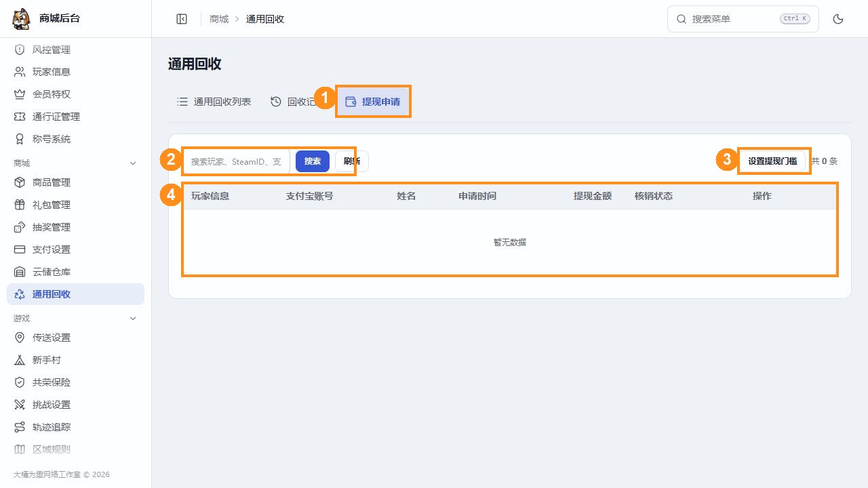
Task: Open 轨迹追踪 in the sidebar
Action: click(75, 427)
